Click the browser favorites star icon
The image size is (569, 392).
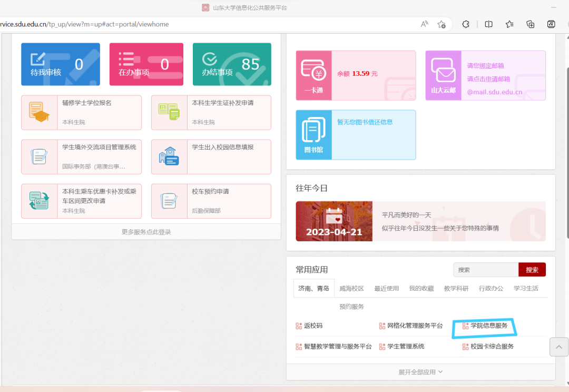point(509,24)
